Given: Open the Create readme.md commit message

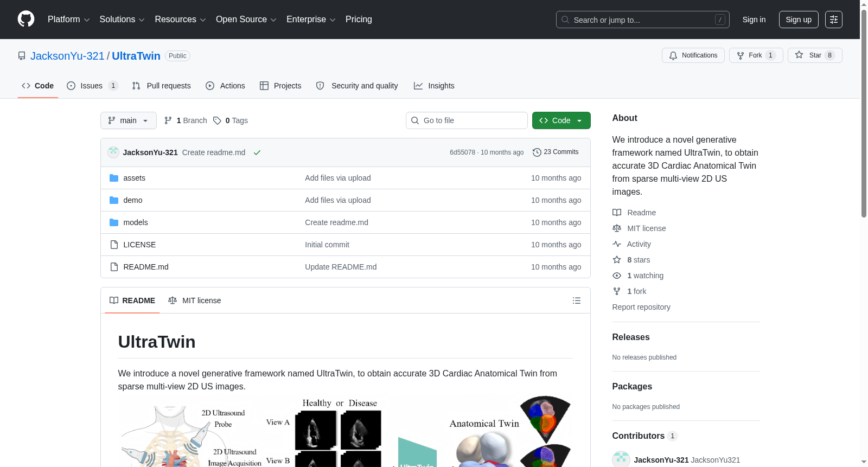Looking at the screenshot, I should coord(214,152).
